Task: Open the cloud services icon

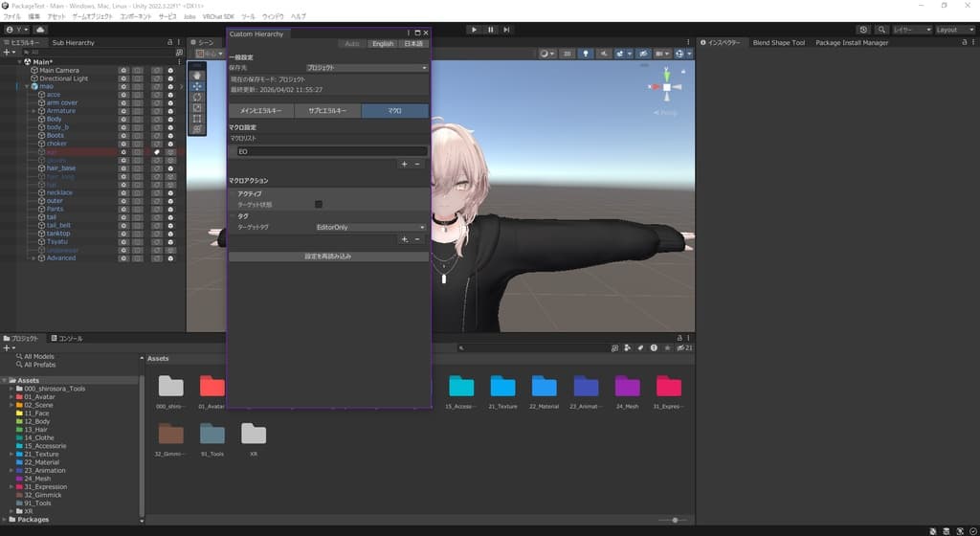Action: pos(40,30)
